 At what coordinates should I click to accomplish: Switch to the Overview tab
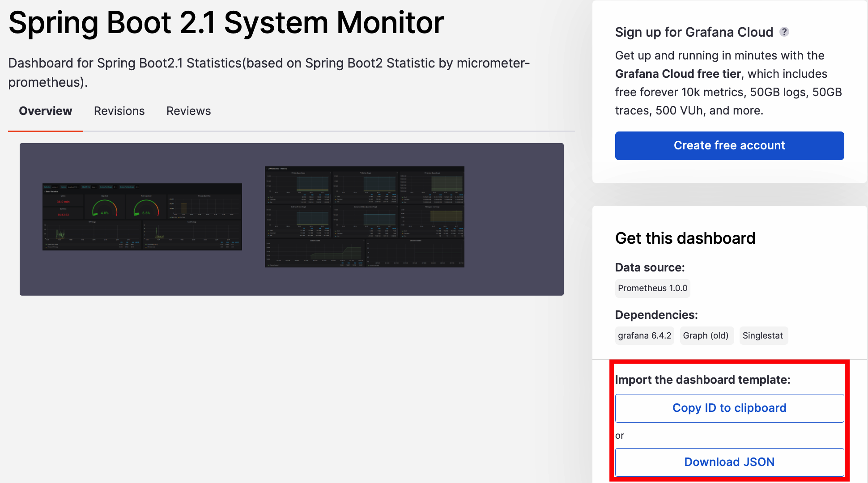[45, 111]
